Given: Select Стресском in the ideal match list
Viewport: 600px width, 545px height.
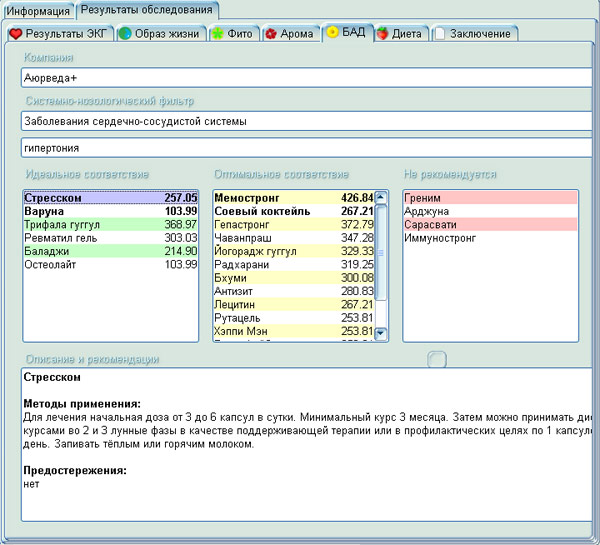Looking at the screenshot, I should (x=111, y=198).
